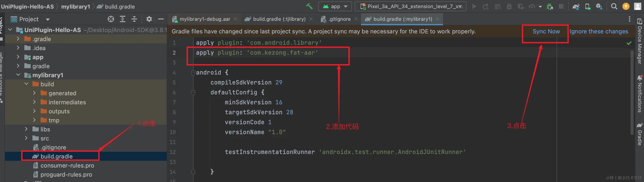The width and height of the screenshot is (644, 182).
Task: Click the Make Project hammer icon
Action: click(x=309, y=6)
